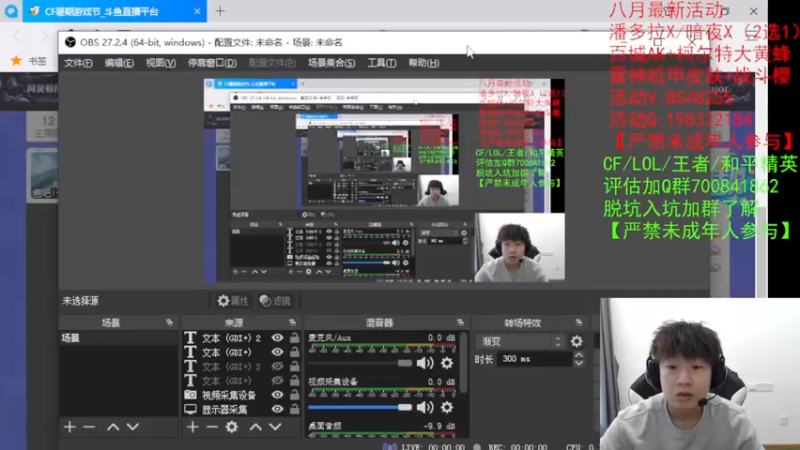
Task: Open the 帮助(H) menu
Action: point(423,63)
